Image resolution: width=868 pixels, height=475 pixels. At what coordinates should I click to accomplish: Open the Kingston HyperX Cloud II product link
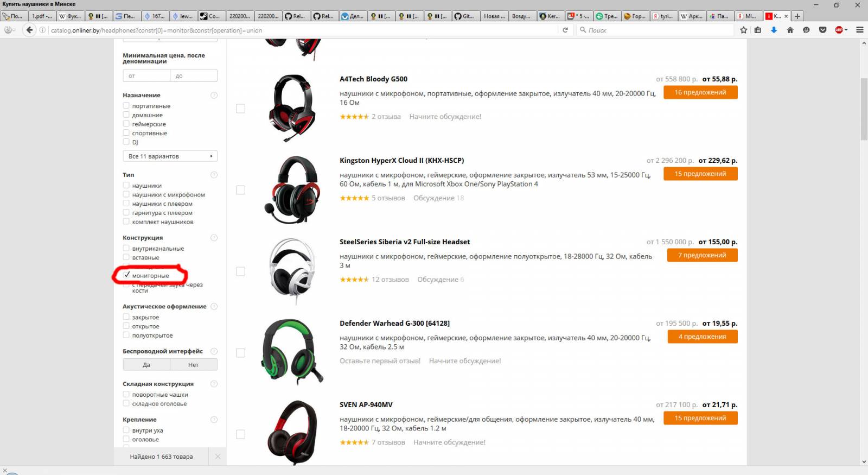[x=401, y=160]
